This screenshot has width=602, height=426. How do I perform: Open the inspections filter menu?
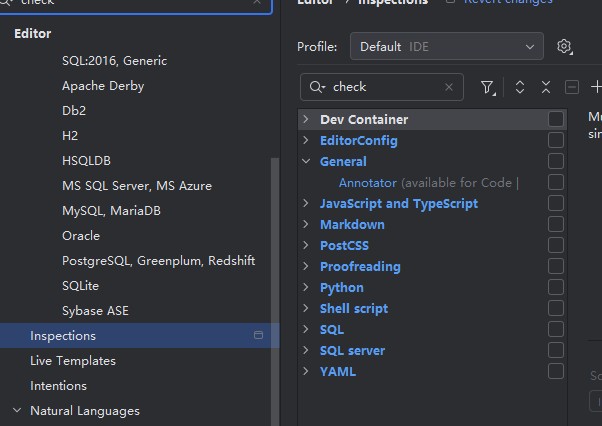click(x=488, y=87)
